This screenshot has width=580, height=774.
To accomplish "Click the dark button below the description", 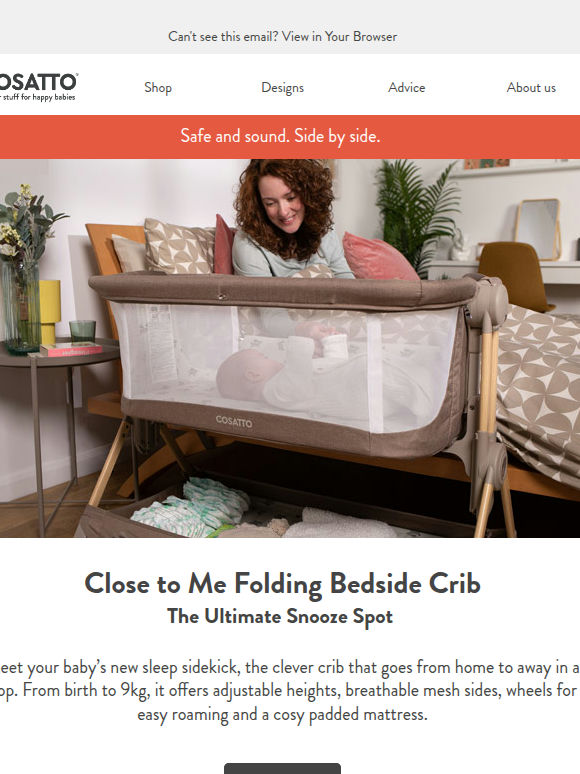I will tap(282, 768).
